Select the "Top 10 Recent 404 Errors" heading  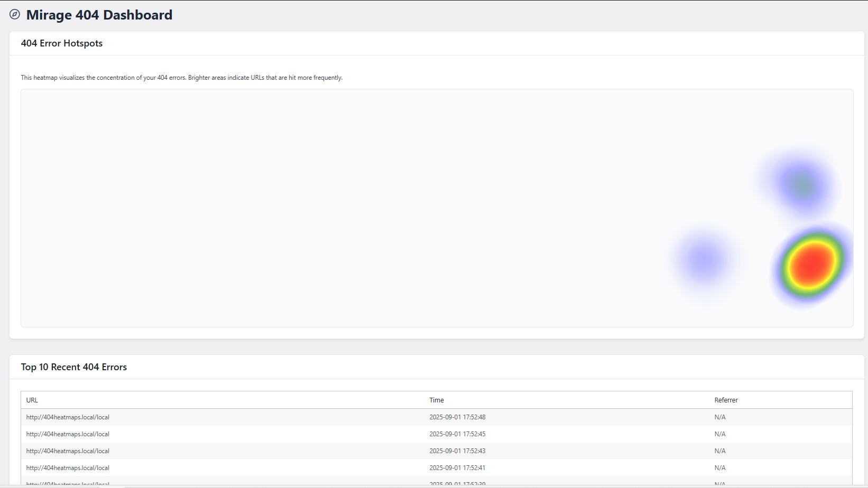pyautogui.click(x=74, y=367)
